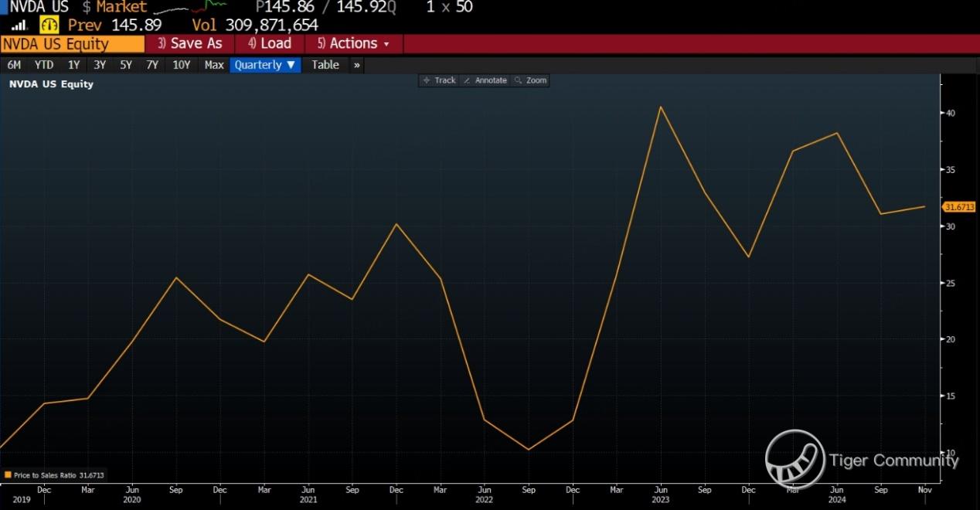This screenshot has width=980, height=510.
Task: Click the Prev 145.89 value
Action: [x=114, y=25]
